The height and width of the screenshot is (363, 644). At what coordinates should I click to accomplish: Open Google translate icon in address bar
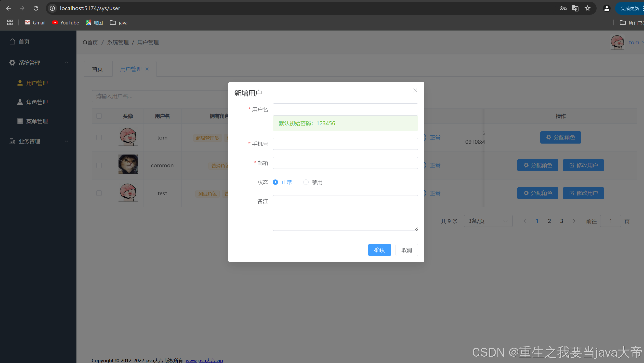click(x=575, y=8)
